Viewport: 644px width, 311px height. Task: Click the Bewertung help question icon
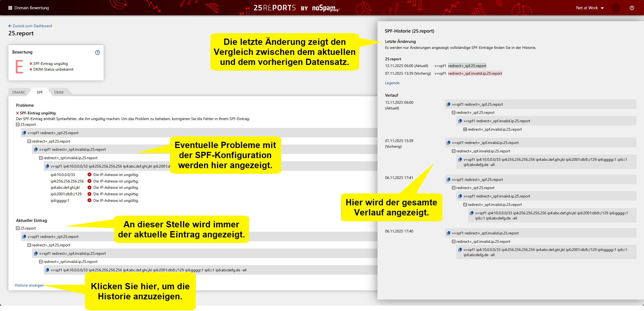pos(97,52)
